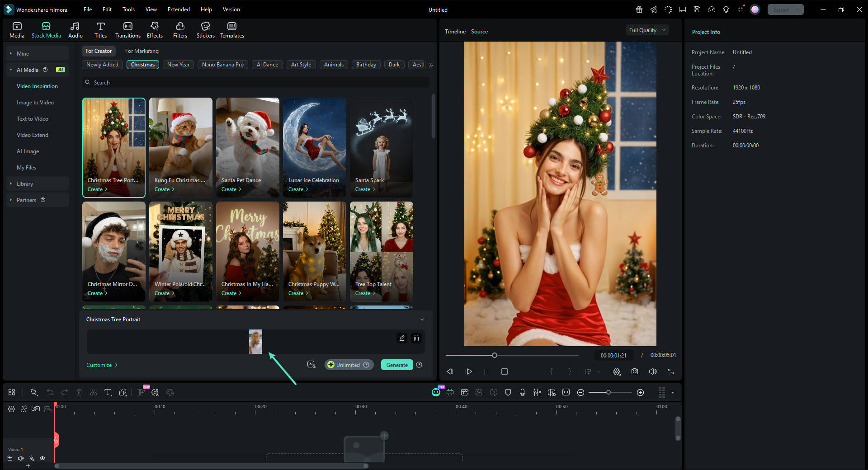Viewport: 868px width, 470px height.
Task: Lock the Video 1 track
Action: 10,458
